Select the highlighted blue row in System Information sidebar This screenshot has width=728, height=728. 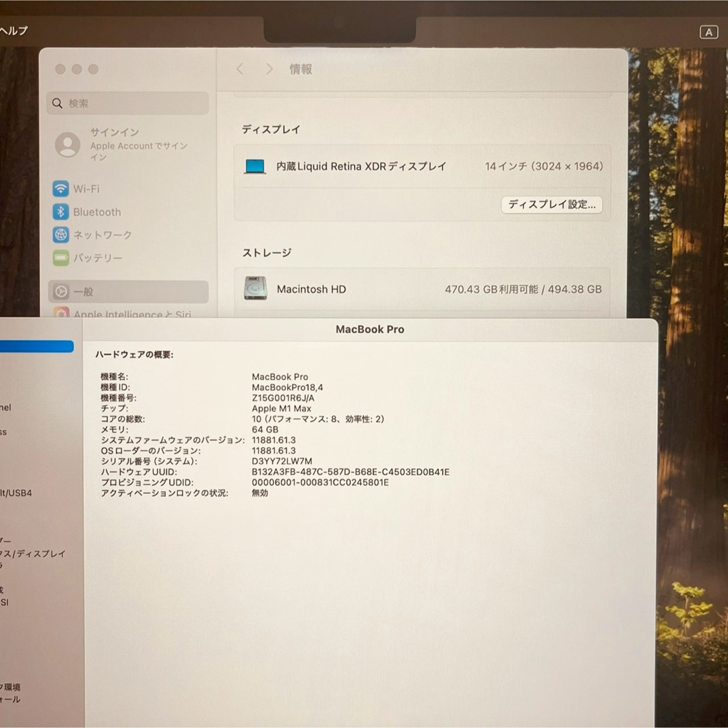[36, 346]
